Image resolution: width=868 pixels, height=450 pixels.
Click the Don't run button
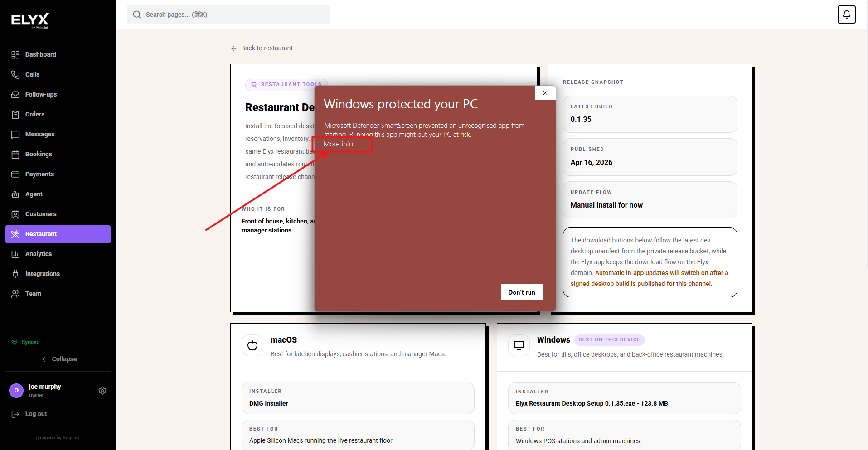click(x=522, y=292)
